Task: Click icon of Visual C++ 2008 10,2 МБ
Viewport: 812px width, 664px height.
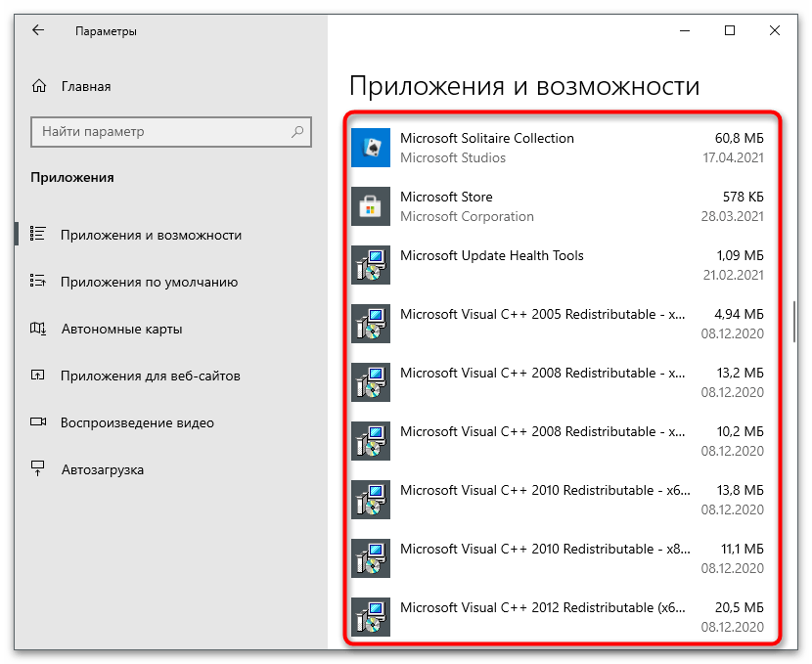Action: click(x=370, y=441)
